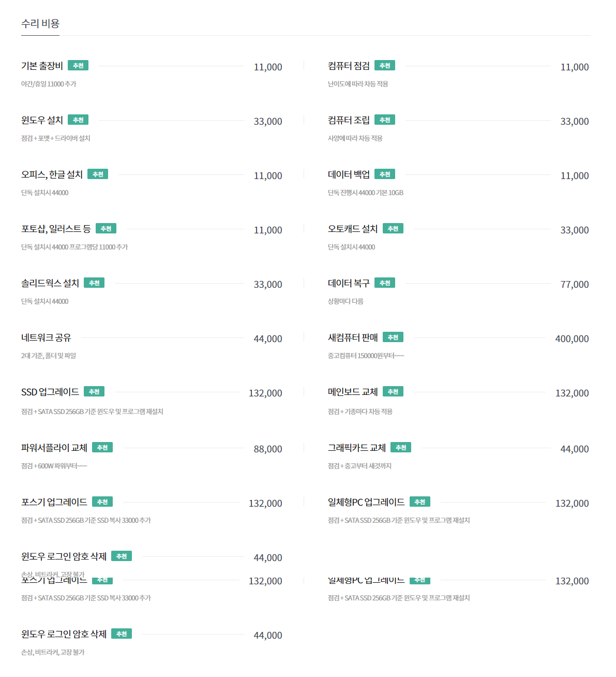Open the 수리 비용 tab
This screenshot has height=677, width=616.
click(40, 24)
